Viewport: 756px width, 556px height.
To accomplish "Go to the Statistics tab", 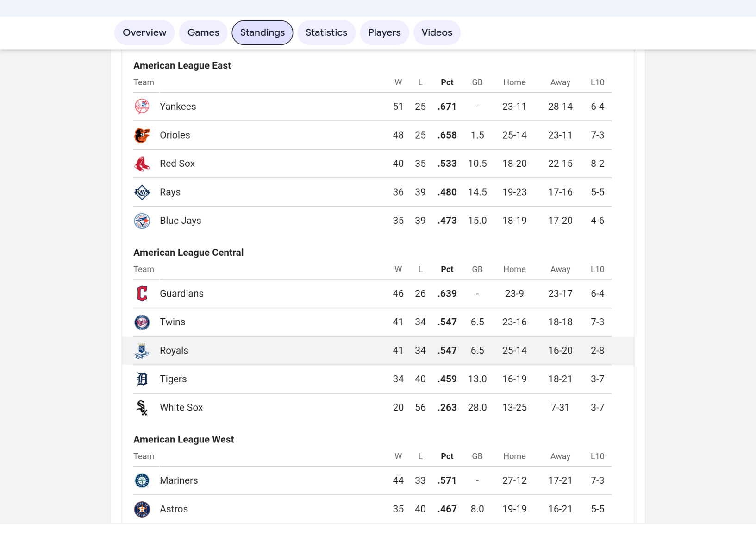I will [326, 32].
